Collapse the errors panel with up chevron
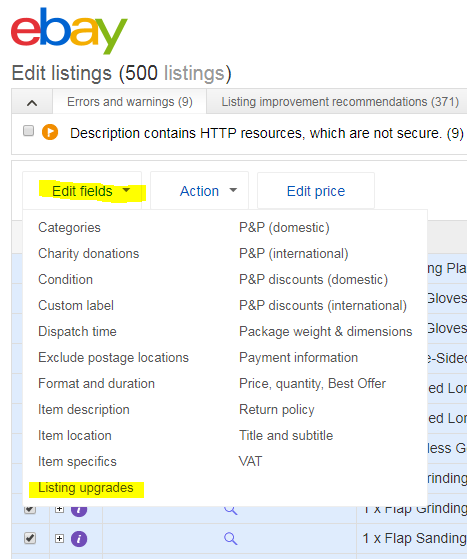467x559 pixels. pyautogui.click(x=32, y=103)
